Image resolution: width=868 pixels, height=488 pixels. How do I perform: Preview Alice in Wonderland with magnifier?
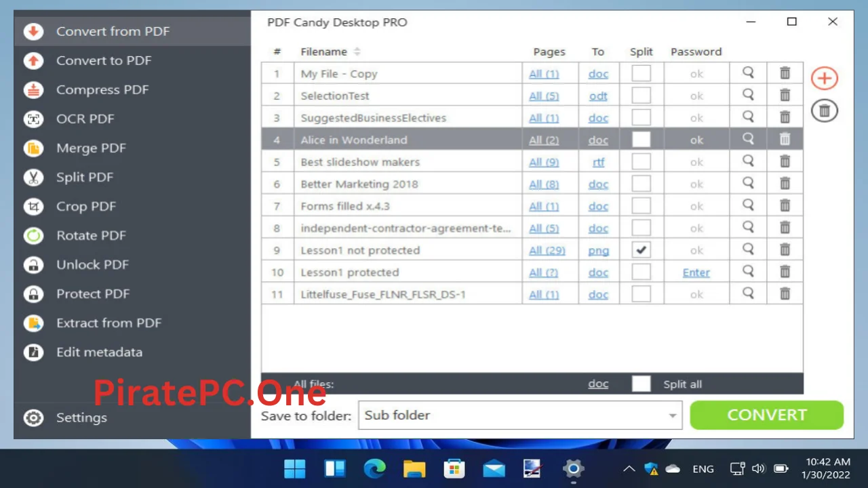[748, 139]
